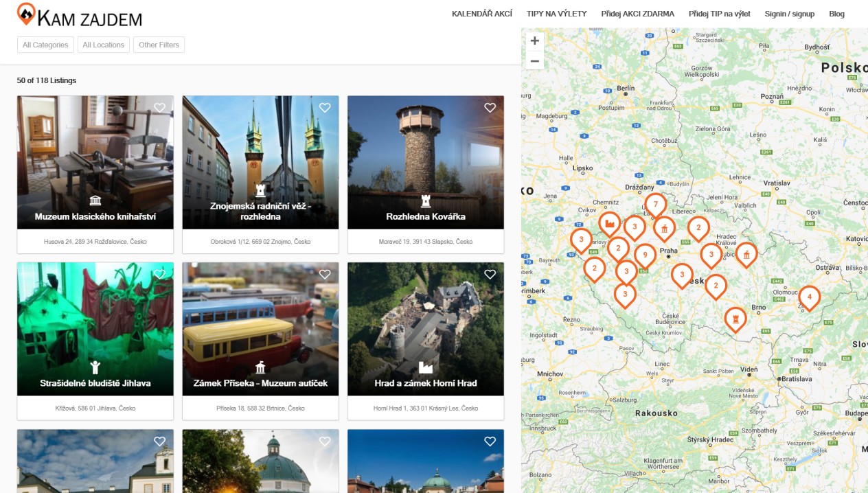Click the castle tower marker near Brno
Viewport: 868px width, 493px height.
point(735,319)
